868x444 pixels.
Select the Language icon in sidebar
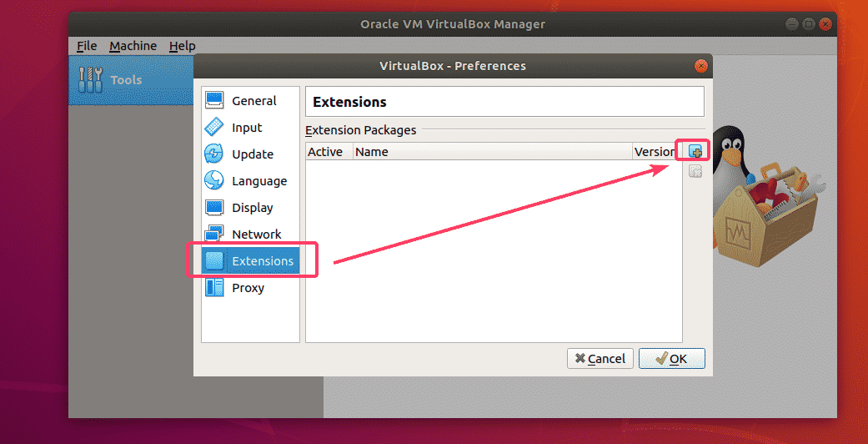tap(214, 181)
